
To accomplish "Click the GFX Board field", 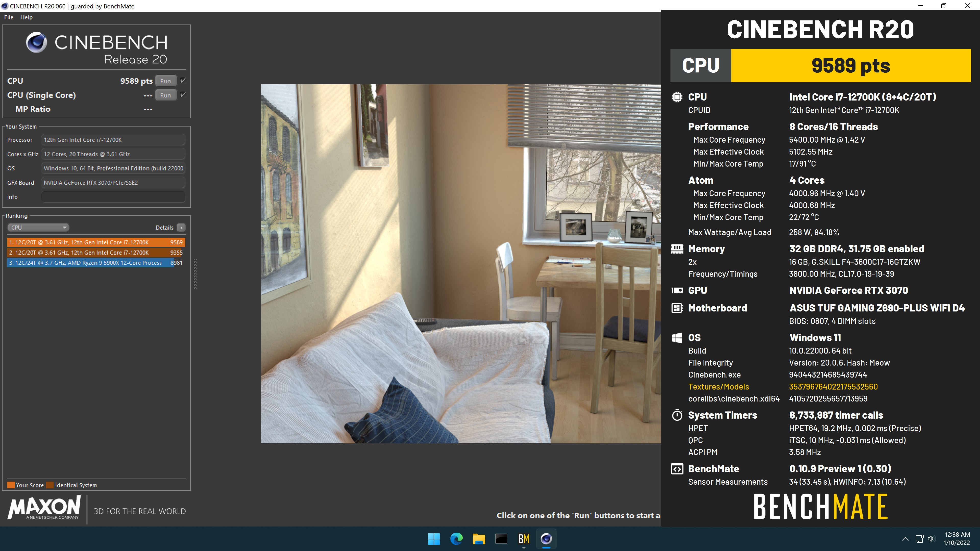I will 113,183.
